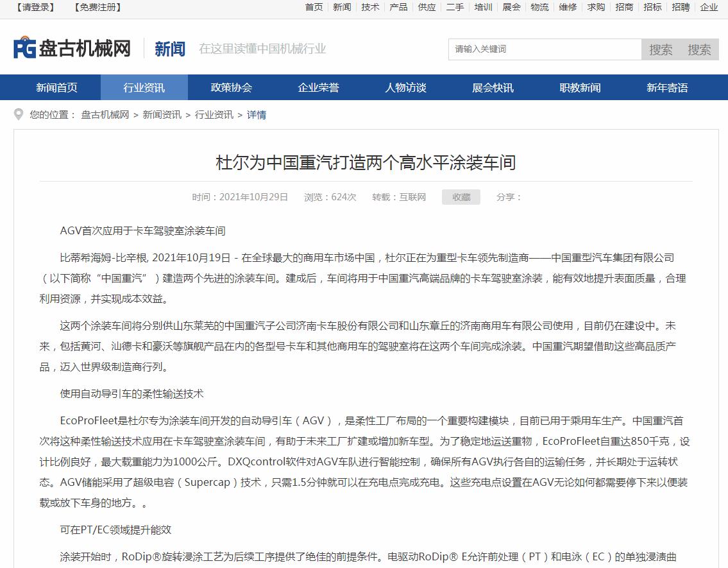This screenshot has width=728, height=568.
Task: Switch to the 新年寄语 tab
Action: point(668,87)
